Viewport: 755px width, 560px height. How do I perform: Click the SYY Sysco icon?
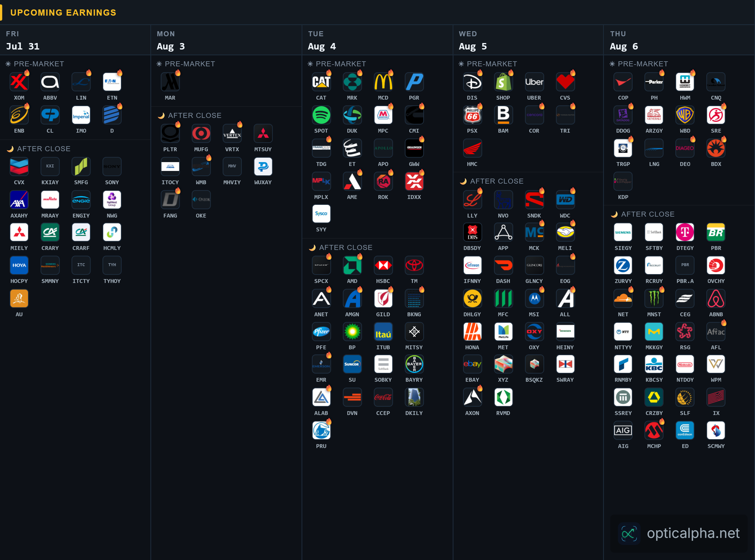[321, 214]
